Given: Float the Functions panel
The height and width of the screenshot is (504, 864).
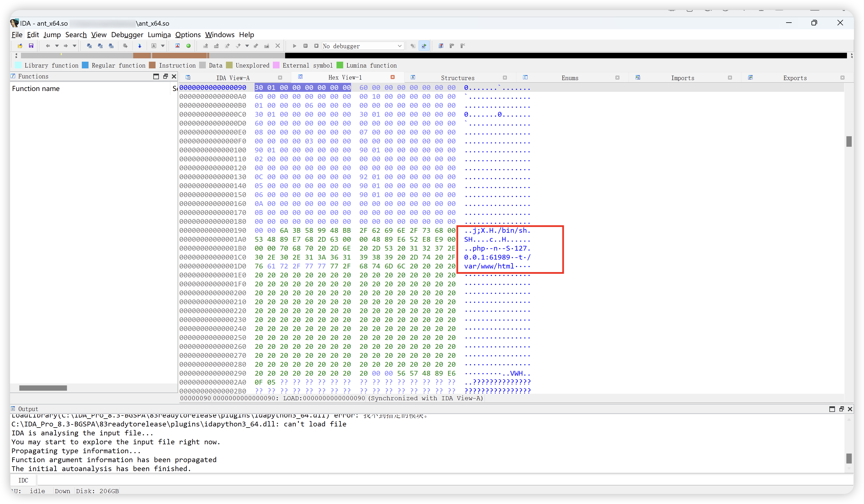Looking at the screenshot, I should click(165, 76).
